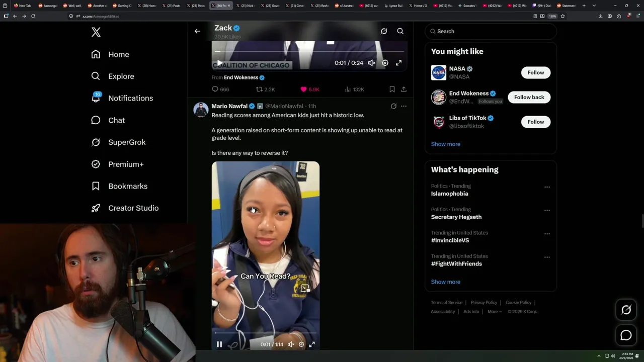
Task: Seek on the Can You Read video progress bar
Action: 265,333
